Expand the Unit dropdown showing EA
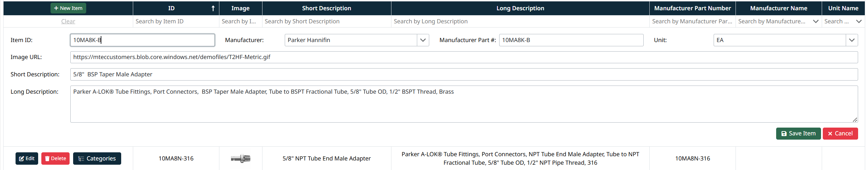This screenshot has height=170, width=868. point(852,40)
